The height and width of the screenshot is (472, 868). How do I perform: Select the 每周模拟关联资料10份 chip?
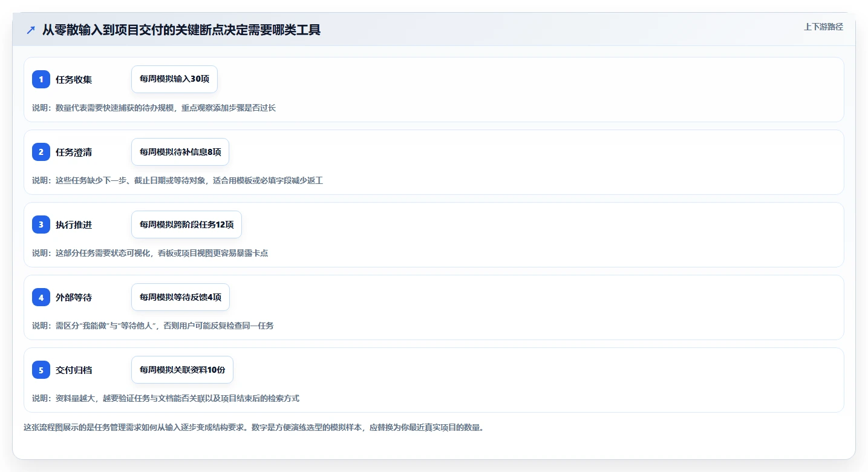(182, 370)
